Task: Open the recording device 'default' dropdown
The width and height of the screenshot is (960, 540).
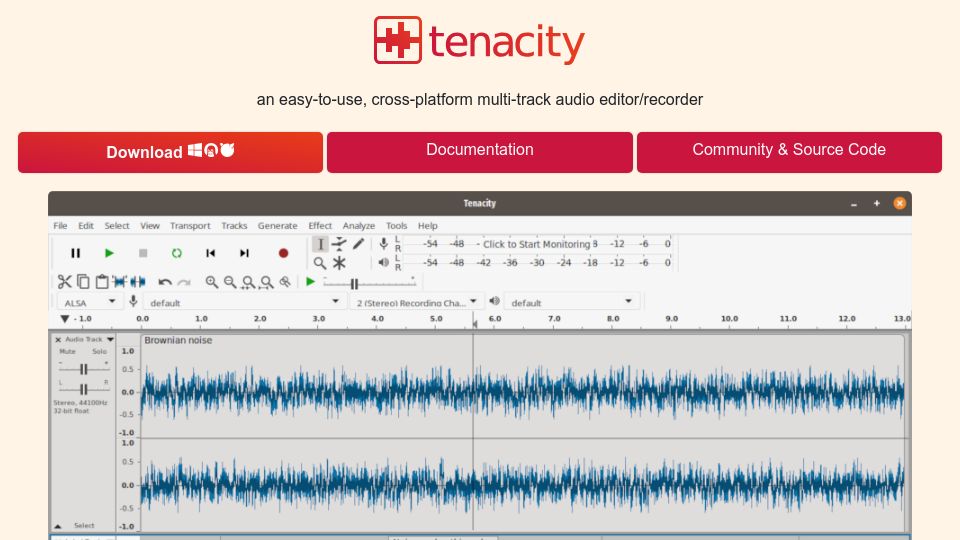Action: 243,302
